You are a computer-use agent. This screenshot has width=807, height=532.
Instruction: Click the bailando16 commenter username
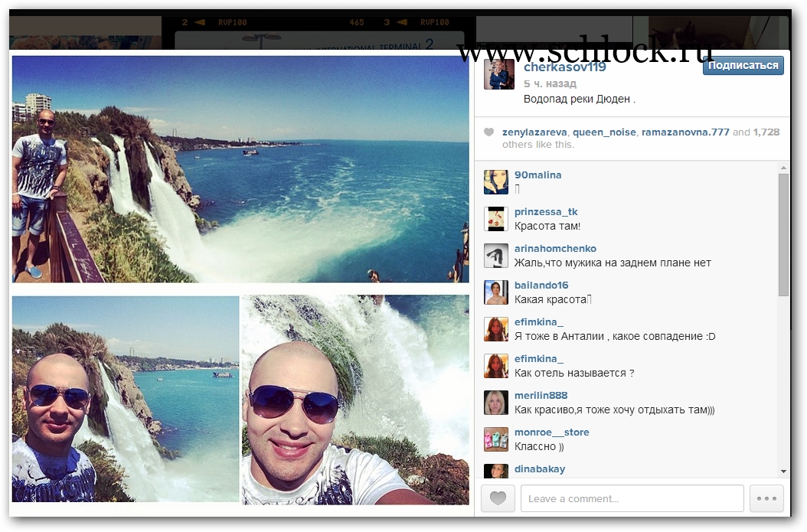[541, 286]
